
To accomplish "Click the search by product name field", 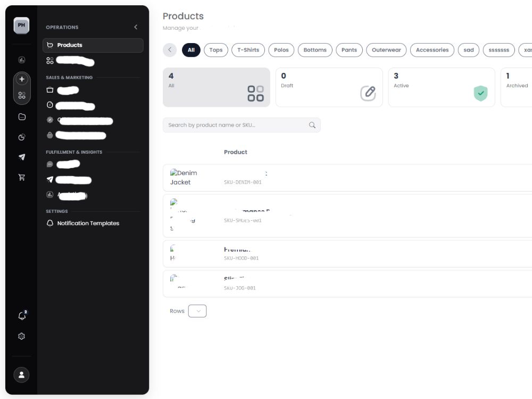I will point(242,125).
